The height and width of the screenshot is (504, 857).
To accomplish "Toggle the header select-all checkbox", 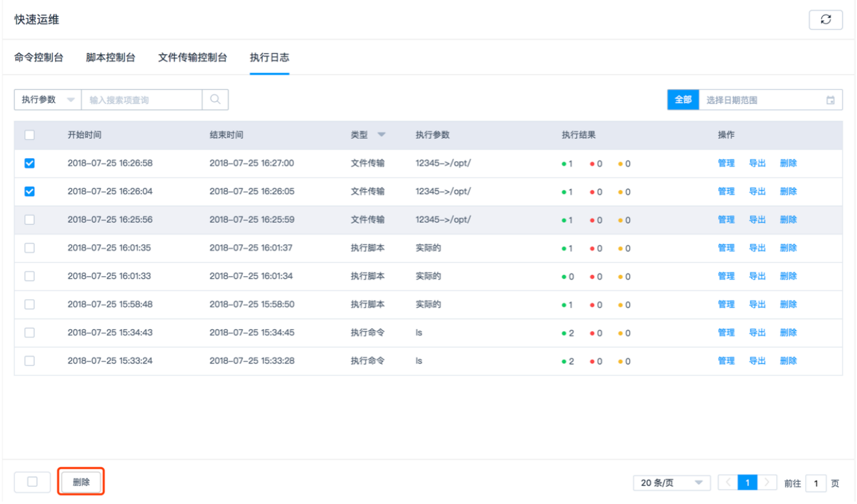I will [x=29, y=135].
